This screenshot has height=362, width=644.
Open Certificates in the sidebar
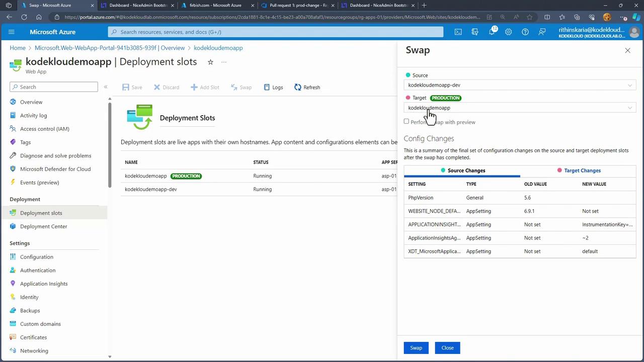click(x=33, y=337)
